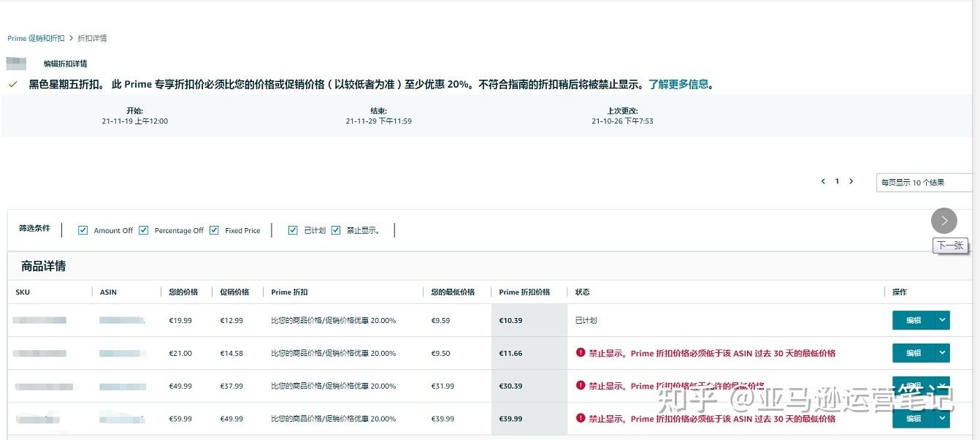This screenshot has height=440, width=980.
Task: Click the lowest price €31.99 cell
Action: click(x=443, y=387)
